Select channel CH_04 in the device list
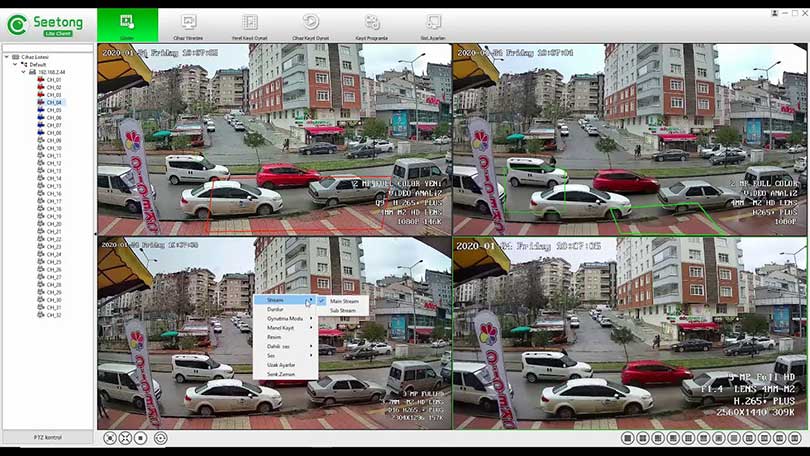This screenshot has height=456, width=810. tap(54, 102)
